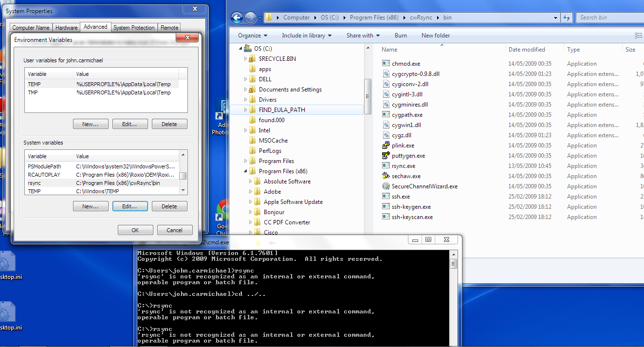
Task: Expand the $RECYCLE.BIN tree node
Action: click(245, 59)
